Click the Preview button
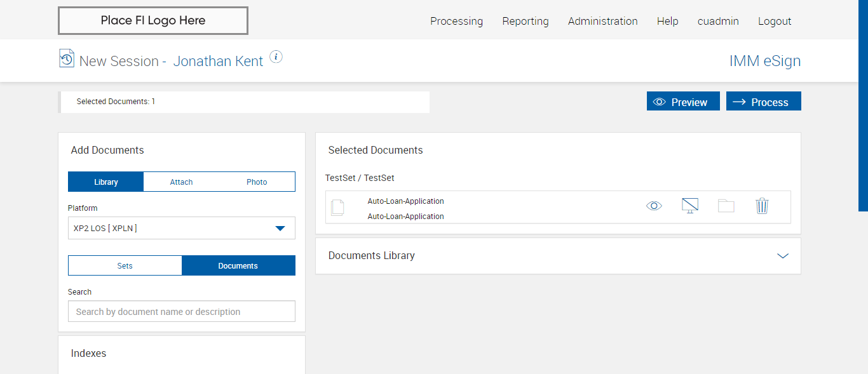The image size is (868, 374). point(683,102)
